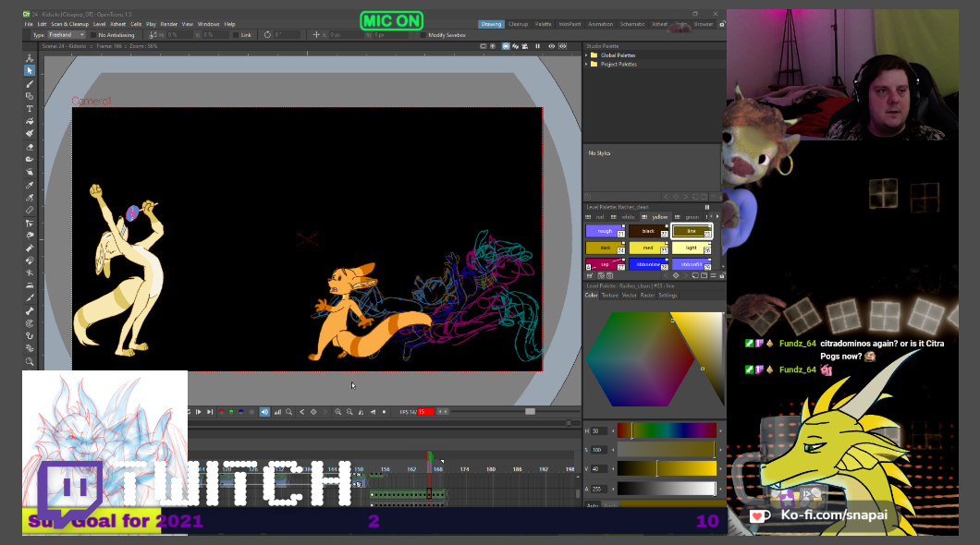Select the Geometric shapes tool
980x545 pixels.
pyautogui.click(x=30, y=96)
